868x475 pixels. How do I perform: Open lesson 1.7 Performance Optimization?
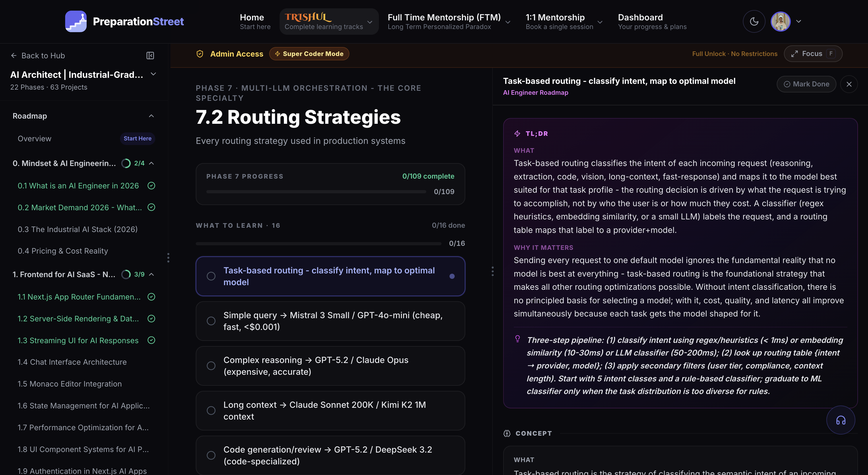coord(83,427)
